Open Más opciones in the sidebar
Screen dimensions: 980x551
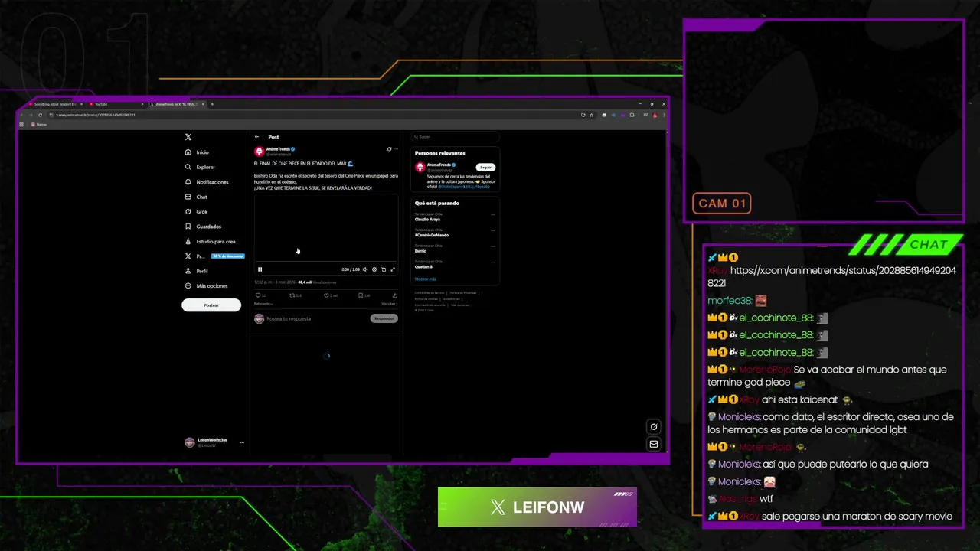pyautogui.click(x=206, y=285)
